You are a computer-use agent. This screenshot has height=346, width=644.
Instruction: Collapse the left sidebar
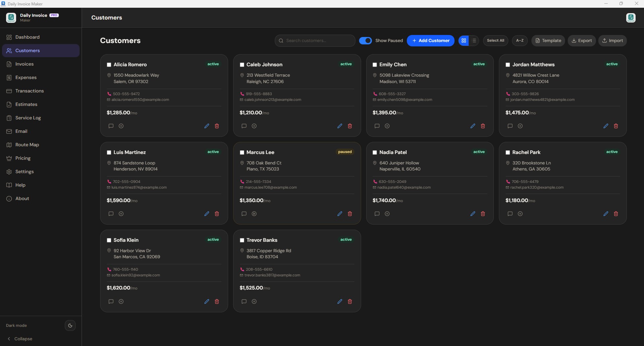20,339
